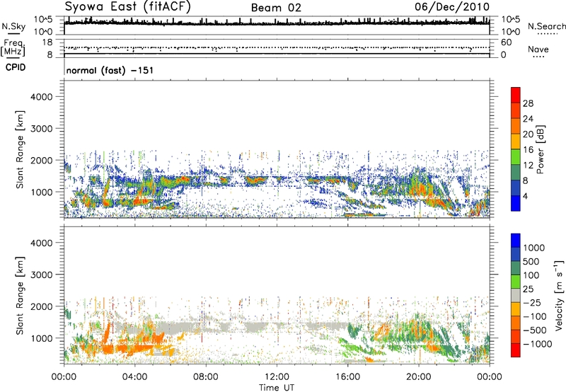Click the 'N.Sky' legend label
The width and height of the screenshot is (566, 392).
point(13,26)
